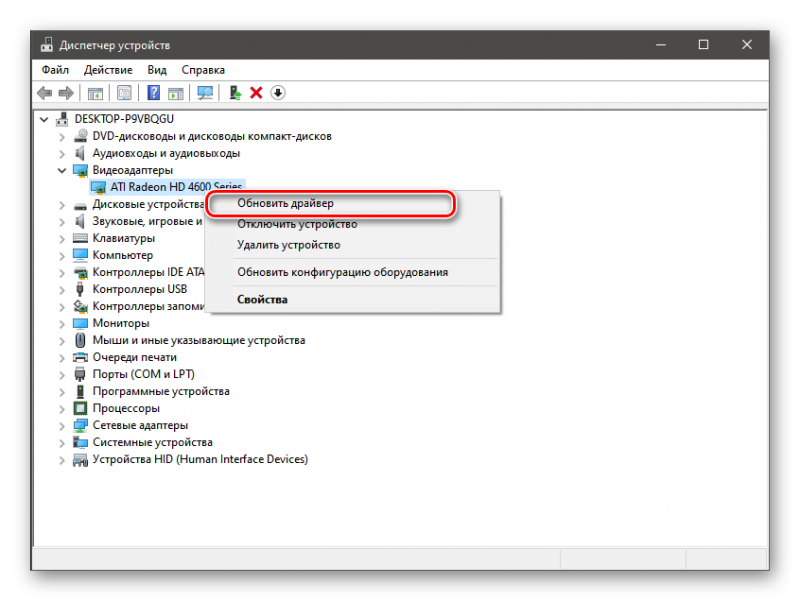Select the DESKTOP-P9VBQGU root label
Image resolution: width=800 pixels, height=601 pixels.
pyautogui.click(x=124, y=119)
